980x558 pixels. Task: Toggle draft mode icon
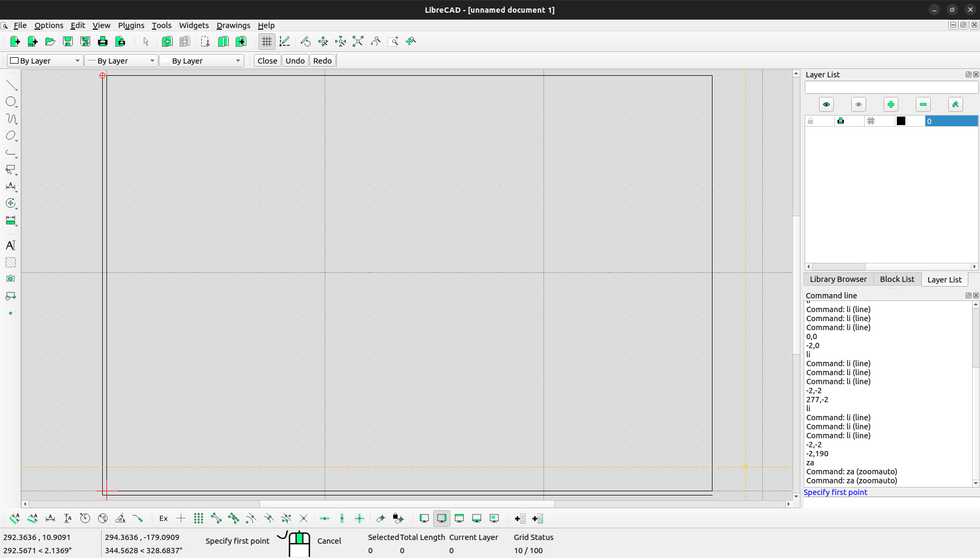click(x=284, y=41)
